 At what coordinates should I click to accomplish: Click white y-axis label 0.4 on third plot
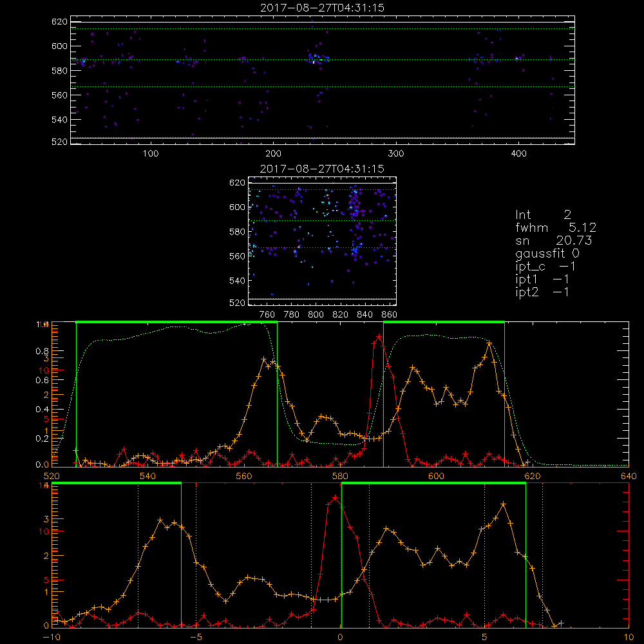(43, 409)
